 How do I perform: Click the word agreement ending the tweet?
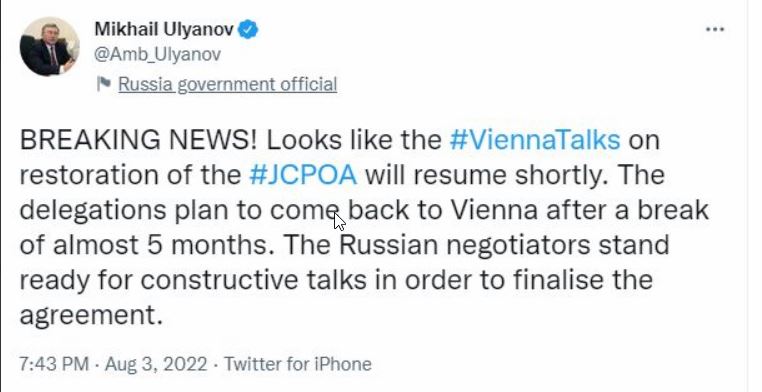pyautogui.click(x=90, y=316)
